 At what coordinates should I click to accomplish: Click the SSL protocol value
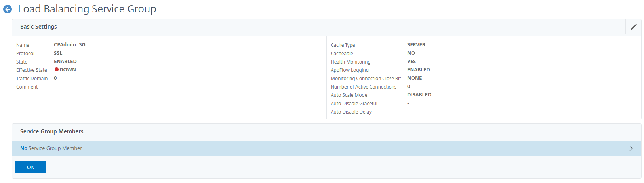[x=58, y=53]
